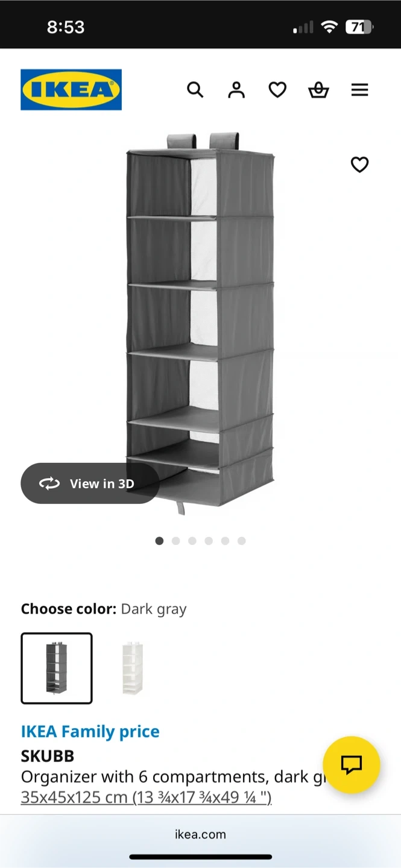The height and width of the screenshot is (868, 401).
Task: Jump to last image carousel dot
Action: pos(241,541)
